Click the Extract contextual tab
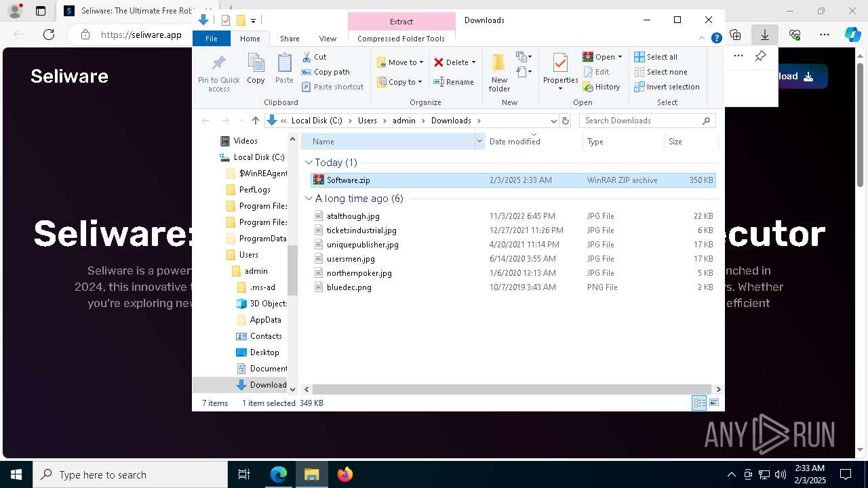 click(401, 22)
